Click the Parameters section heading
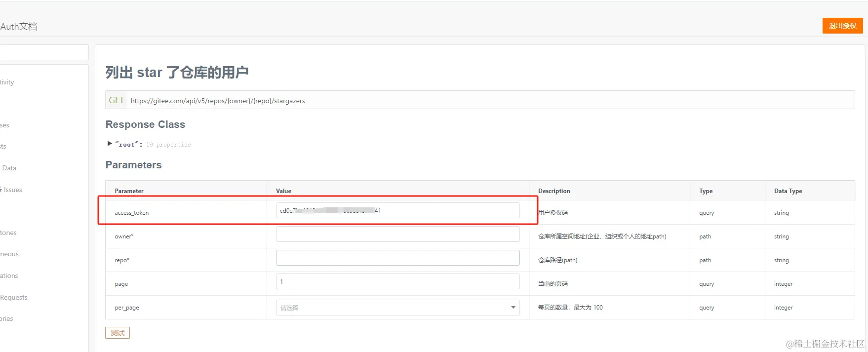Viewport: 868px width, 352px height. point(133,165)
